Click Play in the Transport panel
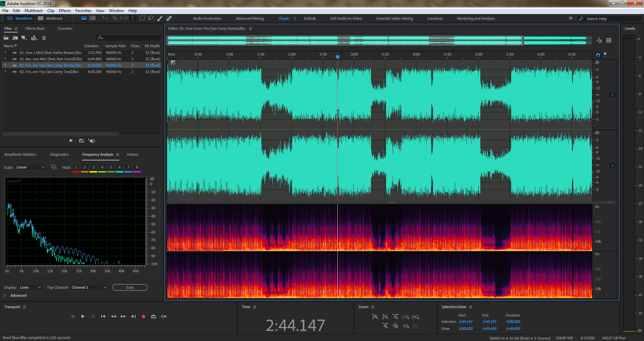The width and height of the screenshot is (644, 341). coord(83,316)
